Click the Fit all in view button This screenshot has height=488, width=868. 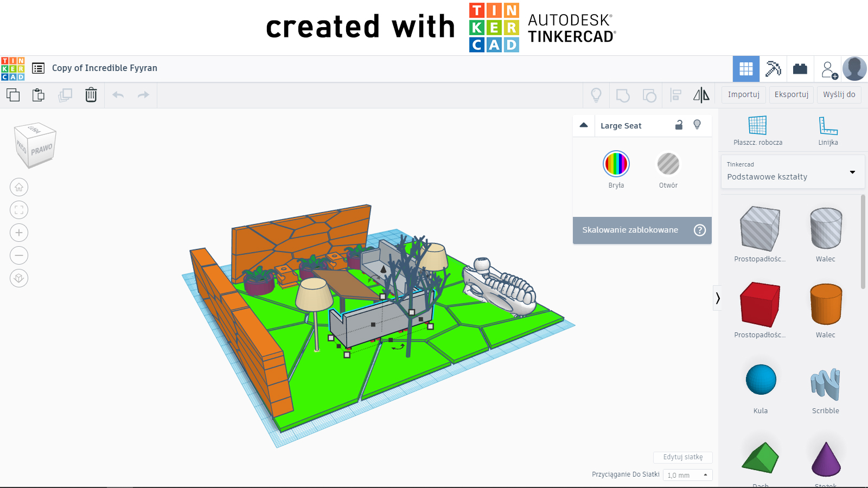click(19, 210)
